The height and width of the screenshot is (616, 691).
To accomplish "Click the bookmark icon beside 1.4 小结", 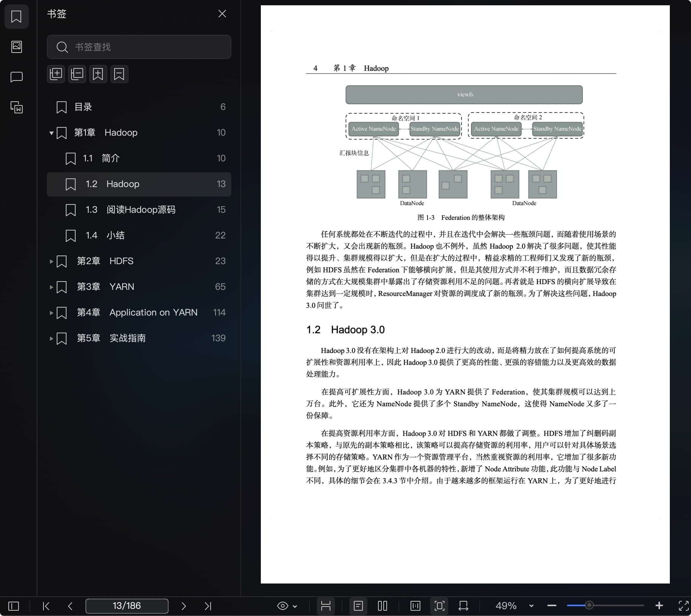I will [x=71, y=236].
